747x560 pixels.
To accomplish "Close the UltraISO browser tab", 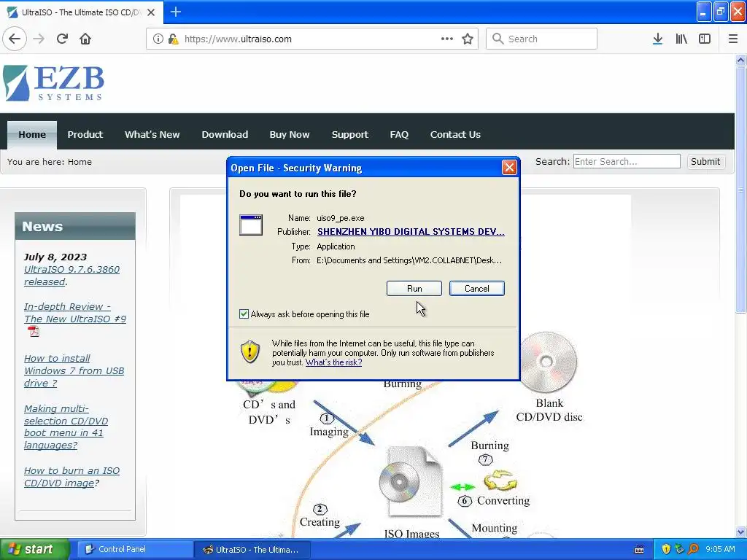I will (x=151, y=12).
